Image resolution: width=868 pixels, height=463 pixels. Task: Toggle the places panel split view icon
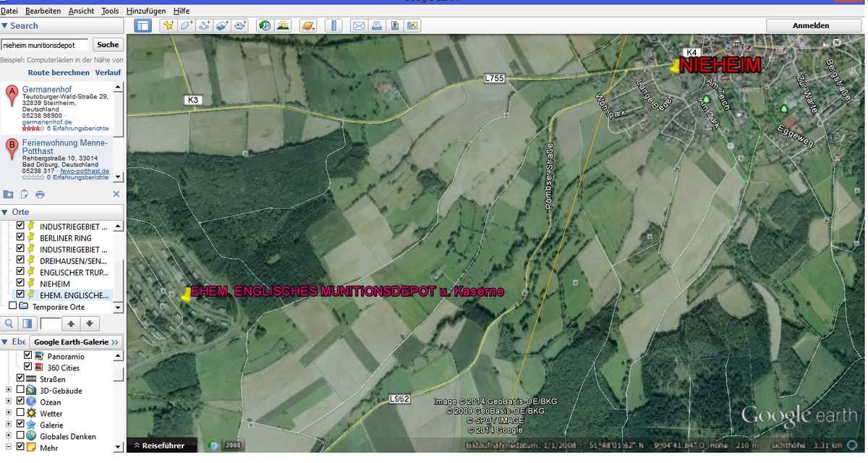[27, 323]
